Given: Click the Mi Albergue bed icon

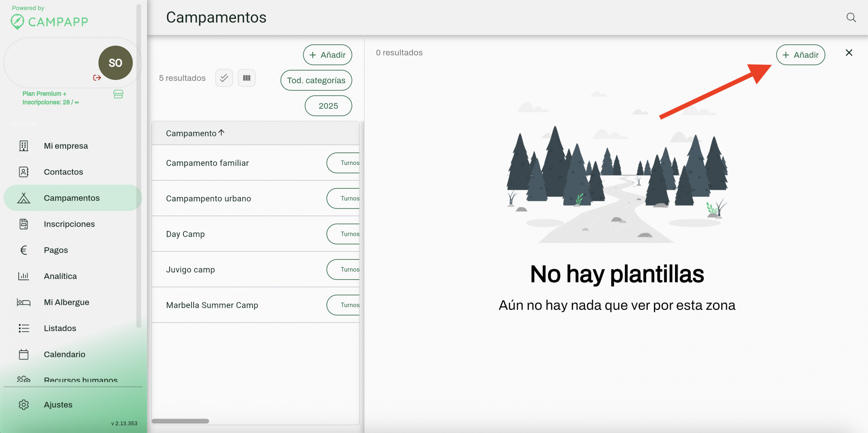Looking at the screenshot, I should click(x=24, y=302).
